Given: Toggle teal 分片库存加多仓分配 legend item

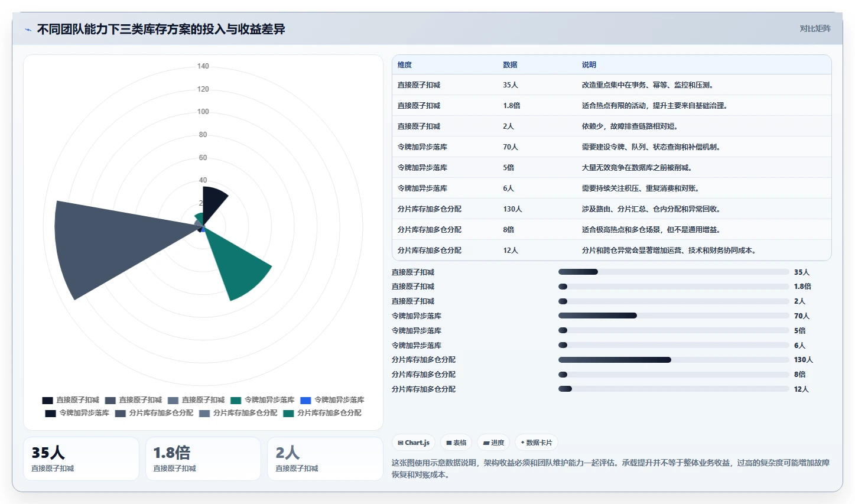Looking at the screenshot, I should tap(322, 413).
